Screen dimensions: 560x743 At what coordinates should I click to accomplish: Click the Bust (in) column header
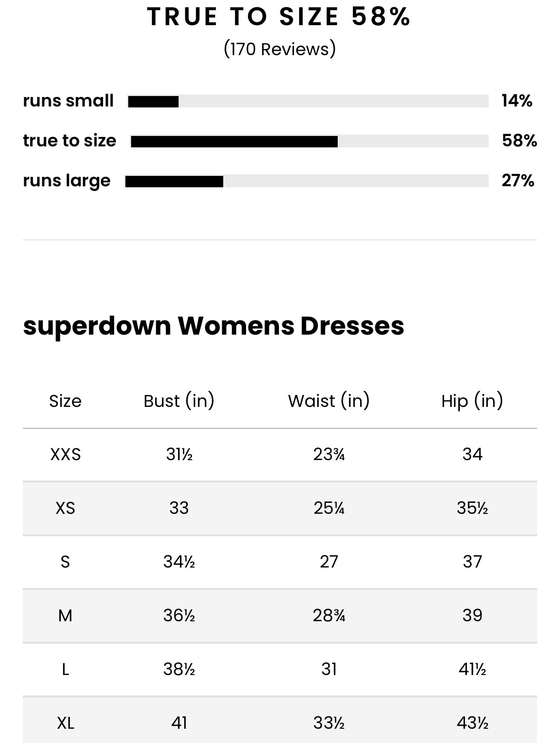(x=179, y=401)
